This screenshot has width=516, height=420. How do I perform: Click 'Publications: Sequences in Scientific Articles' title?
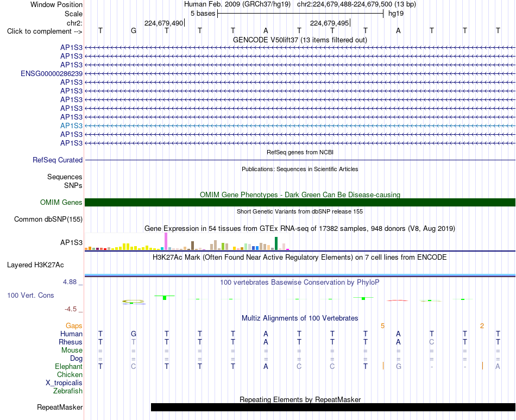(x=300, y=169)
